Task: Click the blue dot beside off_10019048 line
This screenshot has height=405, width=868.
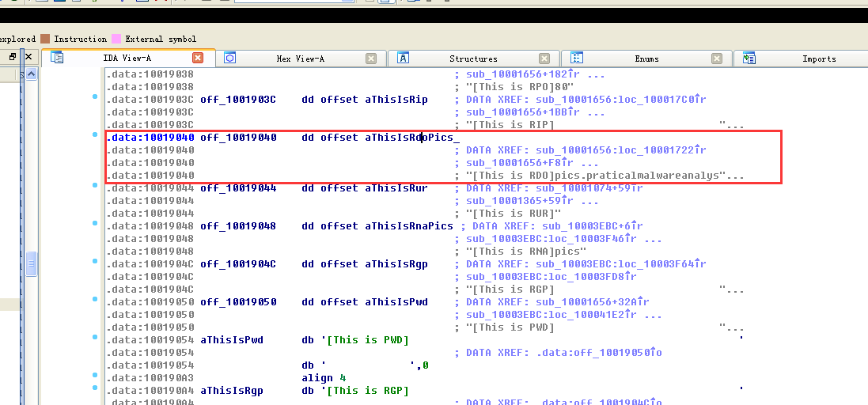Action: pos(95,223)
